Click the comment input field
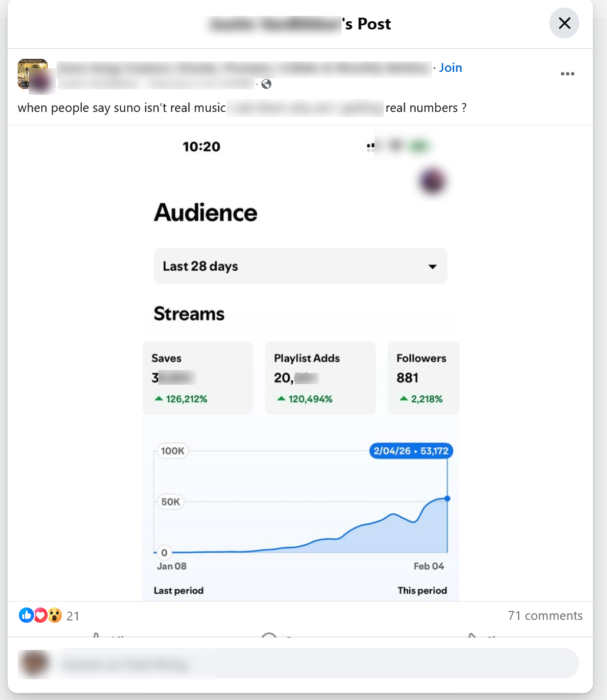 click(319, 663)
